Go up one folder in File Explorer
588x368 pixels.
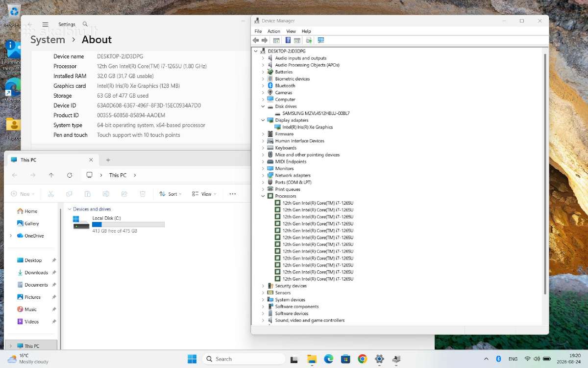point(51,175)
